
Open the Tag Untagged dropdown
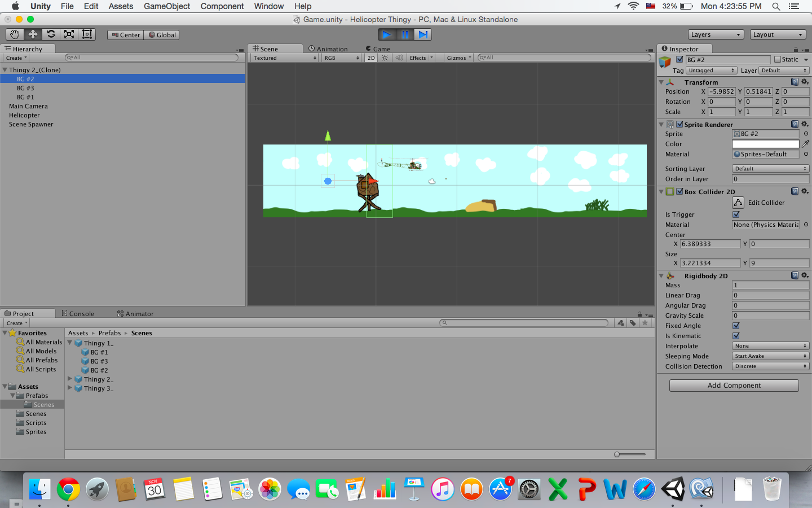tap(712, 71)
